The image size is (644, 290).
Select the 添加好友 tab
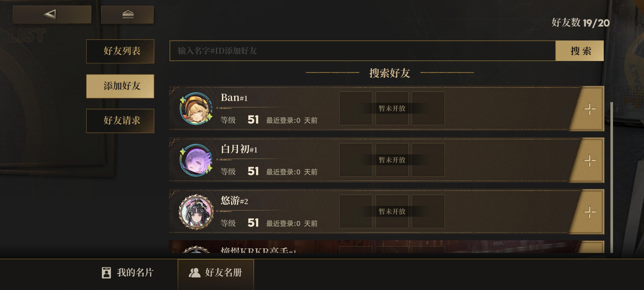(120, 86)
